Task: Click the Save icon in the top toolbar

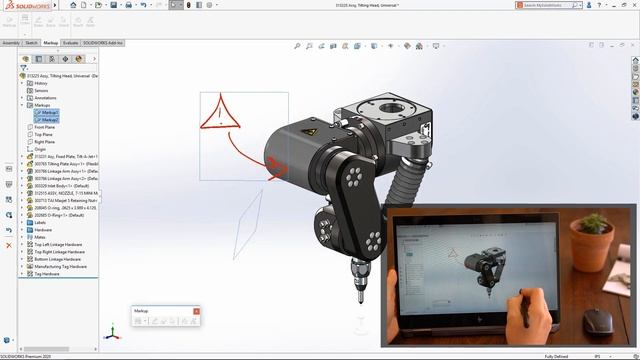Action: click(x=113, y=5)
